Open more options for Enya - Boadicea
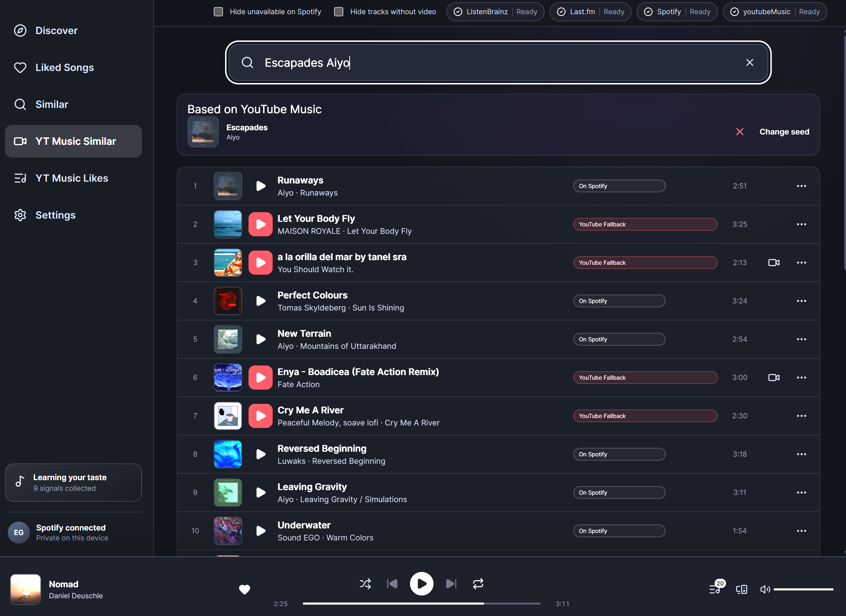 [802, 378]
